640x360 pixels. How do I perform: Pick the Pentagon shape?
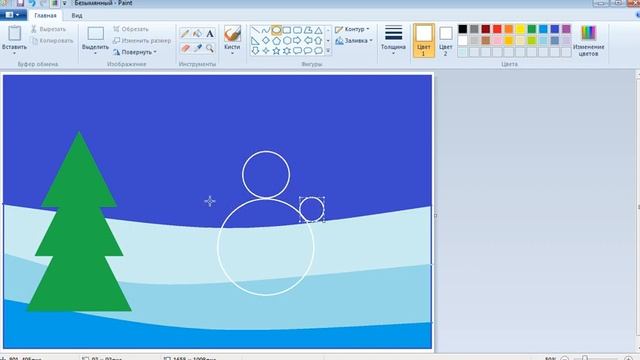tap(276, 40)
